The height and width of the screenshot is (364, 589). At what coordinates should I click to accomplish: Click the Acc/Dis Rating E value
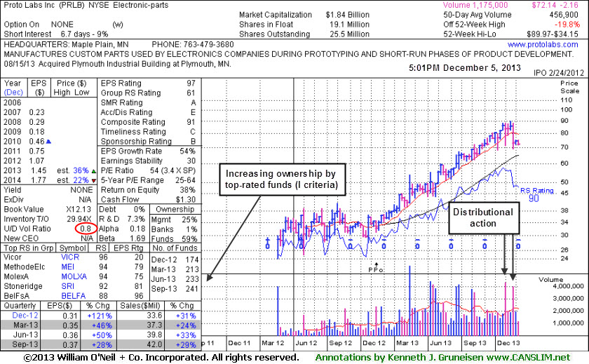[x=193, y=112]
